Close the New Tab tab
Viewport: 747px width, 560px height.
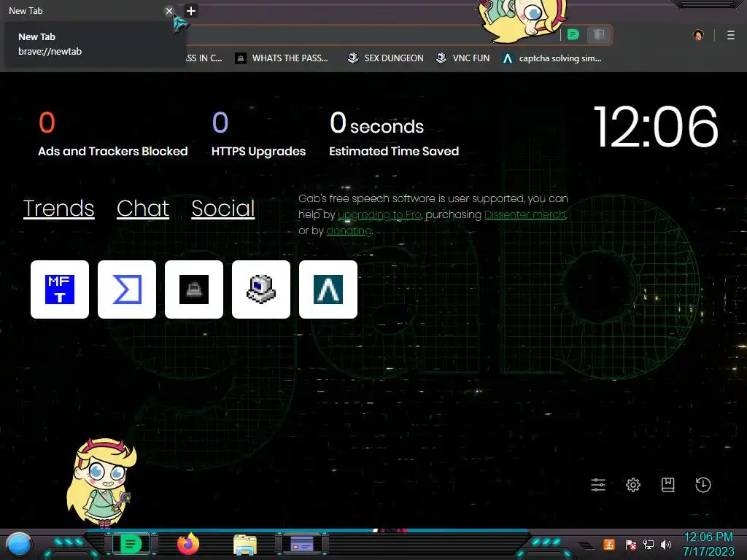coord(169,11)
